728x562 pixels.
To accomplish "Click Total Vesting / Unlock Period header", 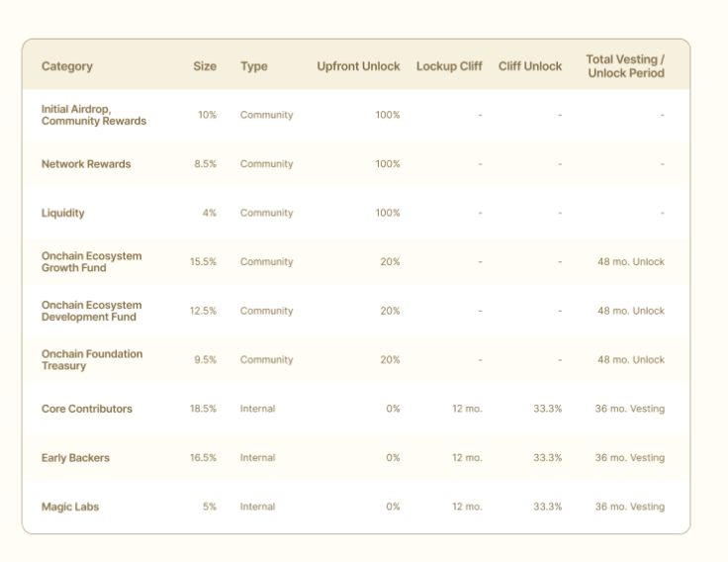I will pyautogui.click(x=625, y=66).
